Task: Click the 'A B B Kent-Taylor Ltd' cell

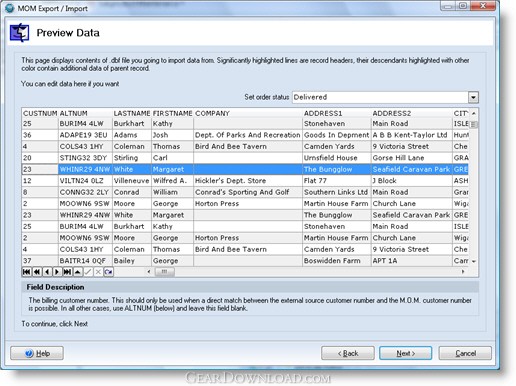Action: pyautogui.click(x=412, y=135)
